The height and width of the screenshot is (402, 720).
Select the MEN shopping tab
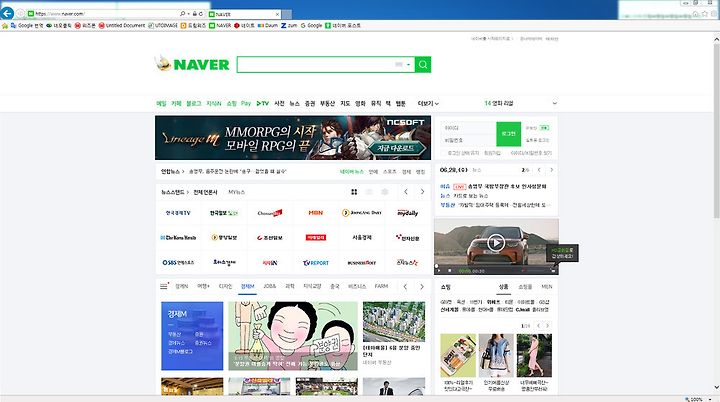(546, 287)
